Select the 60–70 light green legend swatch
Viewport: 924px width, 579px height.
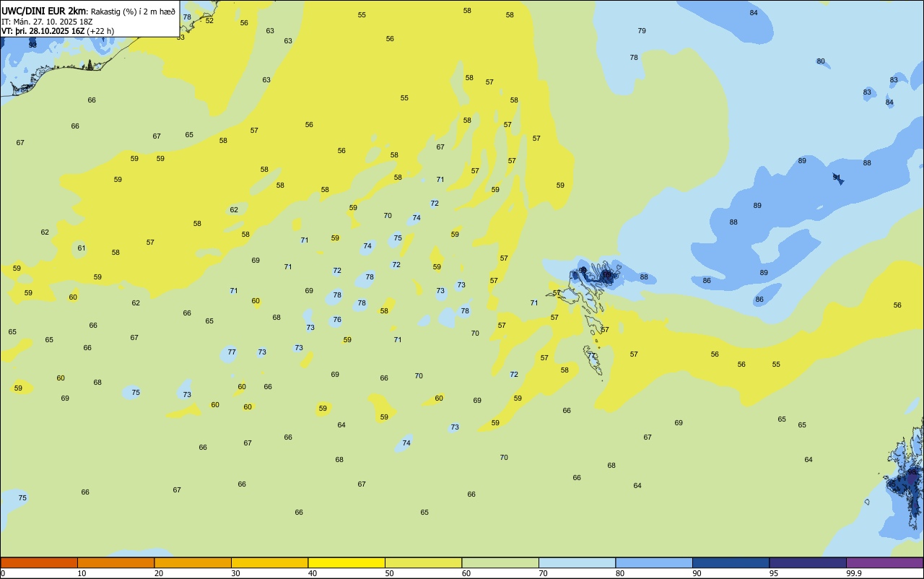(x=500, y=562)
